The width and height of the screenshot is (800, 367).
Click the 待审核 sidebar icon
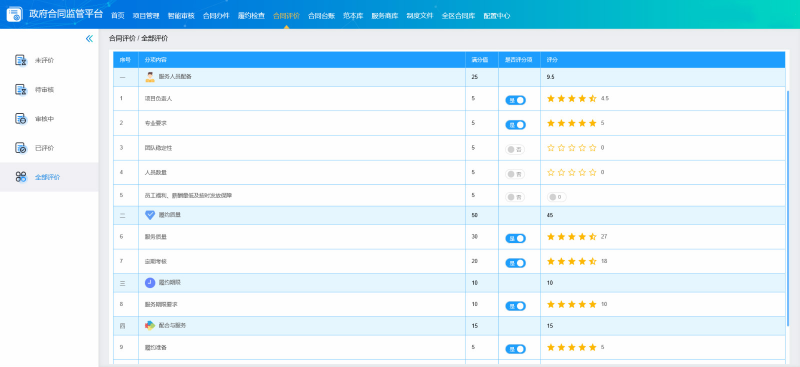21,89
